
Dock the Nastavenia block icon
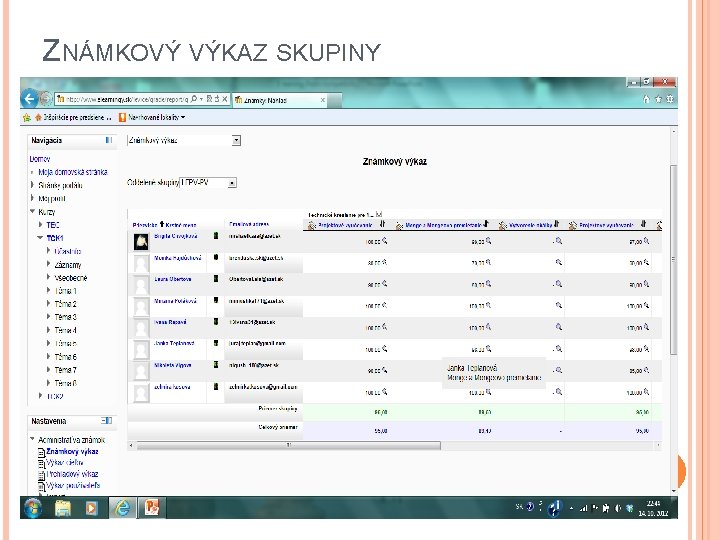[107, 421]
